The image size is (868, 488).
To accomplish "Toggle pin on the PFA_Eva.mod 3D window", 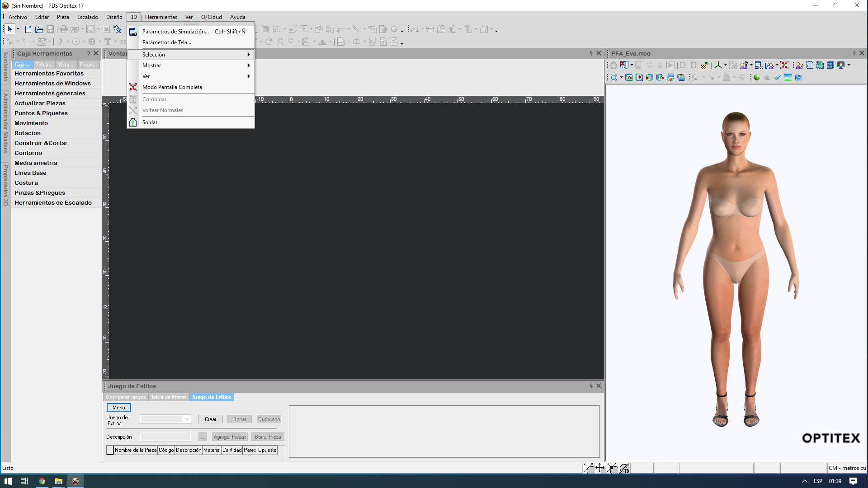I will coord(854,53).
